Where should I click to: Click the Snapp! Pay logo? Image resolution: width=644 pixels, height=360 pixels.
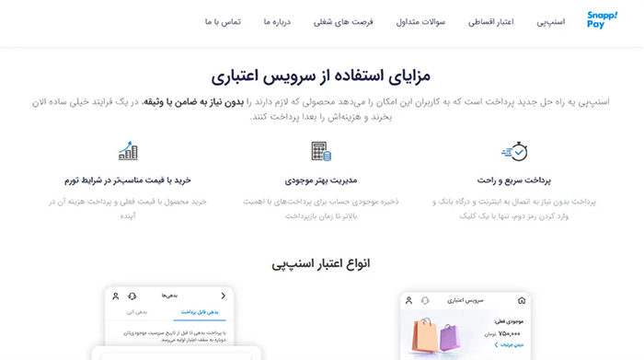pyautogui.click(x=602, y=19)
